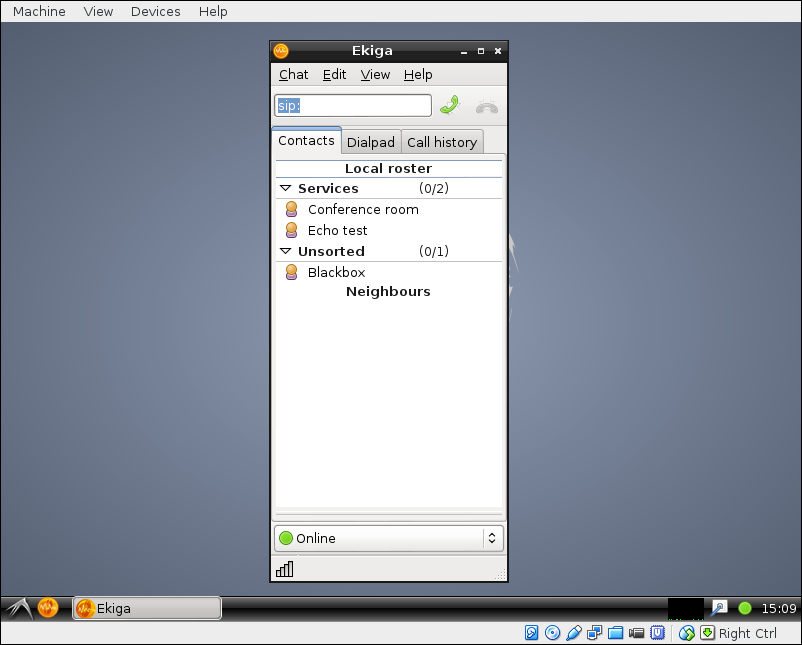
Task: Click the Ekiga taskbar window button
Action: pos(147,608)
